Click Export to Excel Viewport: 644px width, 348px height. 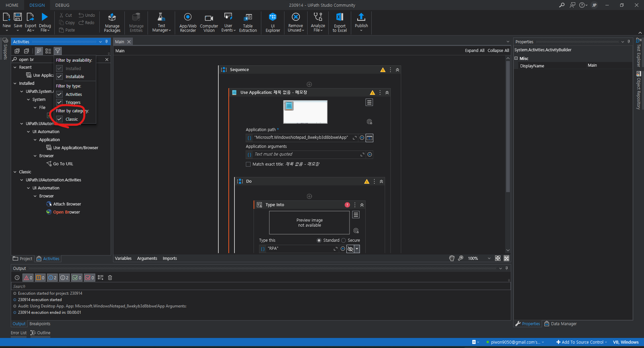click(339, 22)
